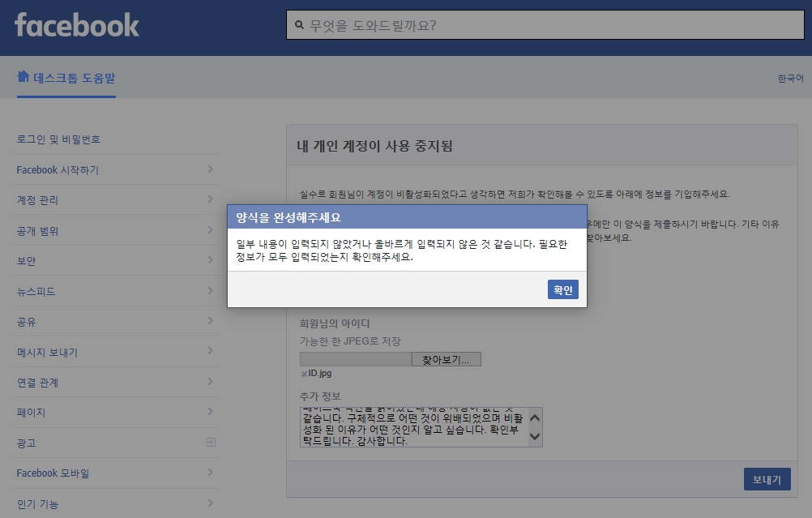Confirm the dialog with 확인 button

click(563, 289)
